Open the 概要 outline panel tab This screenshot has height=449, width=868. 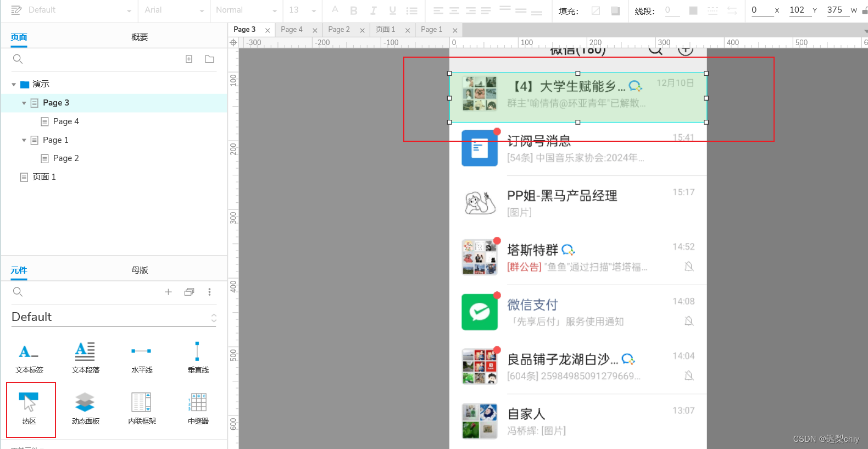click(140, 37)
